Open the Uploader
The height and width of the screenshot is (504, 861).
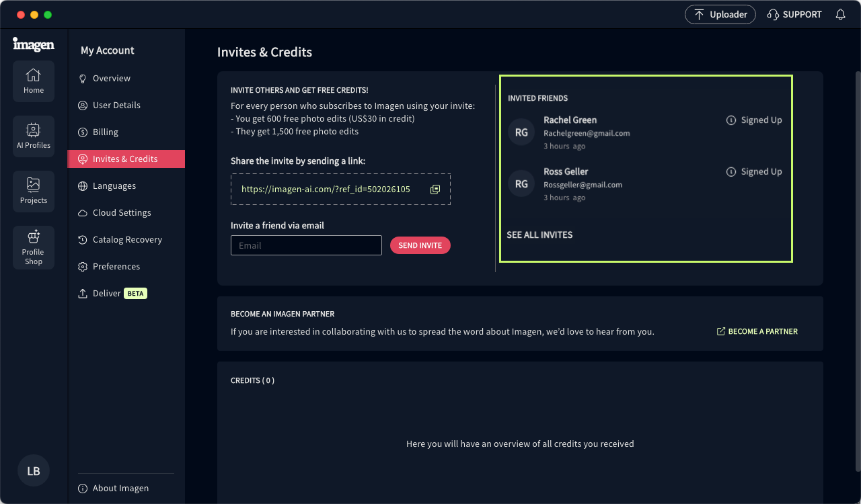click(720, 14)
